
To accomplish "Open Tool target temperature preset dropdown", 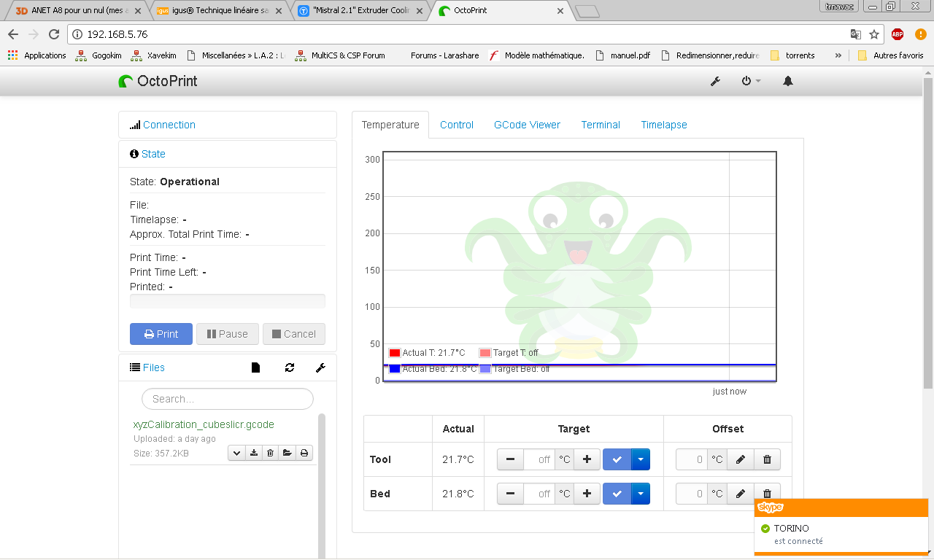I will coord(640,459).
